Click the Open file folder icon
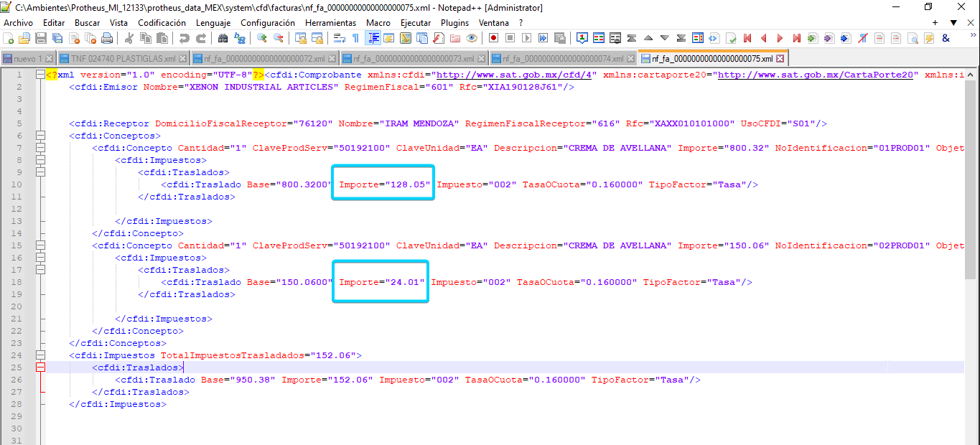980x445 pixels. [x=24, y=38]
